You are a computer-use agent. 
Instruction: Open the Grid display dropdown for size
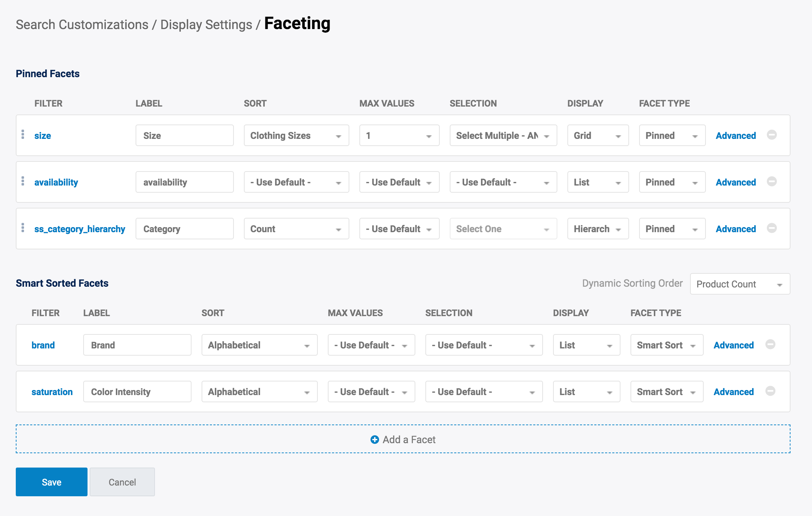pyautogui.click(x=598, y=136)
